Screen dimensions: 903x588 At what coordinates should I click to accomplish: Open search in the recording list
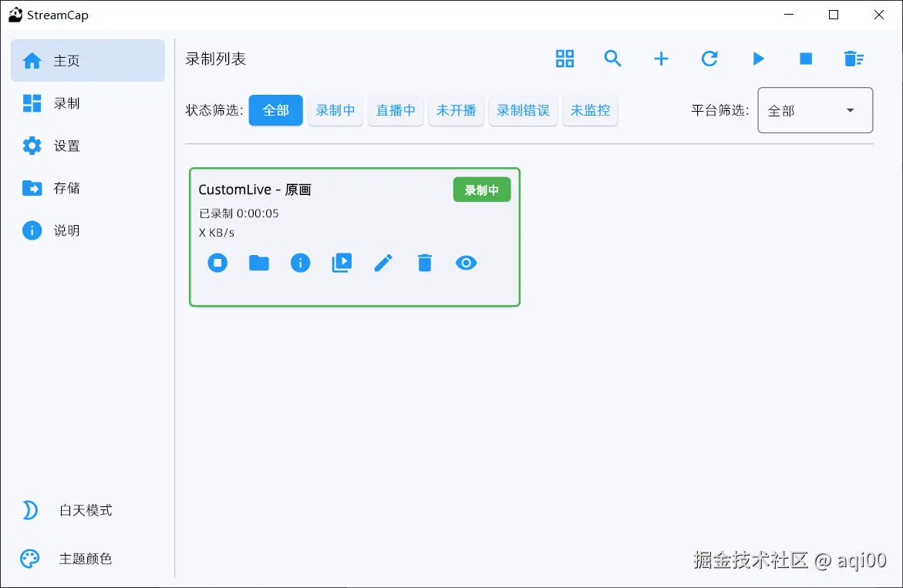[x=613, y=58]
